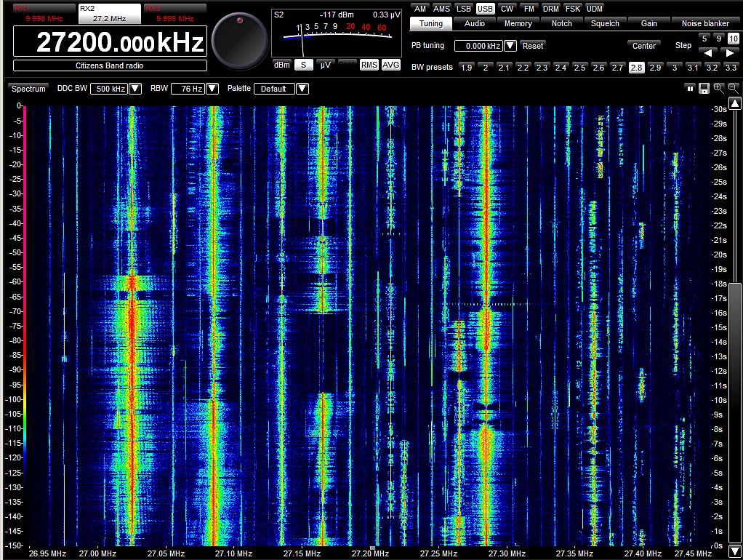Screen dimensions: 743x560
Task: Click the Center button
Action: pos(644,46)
